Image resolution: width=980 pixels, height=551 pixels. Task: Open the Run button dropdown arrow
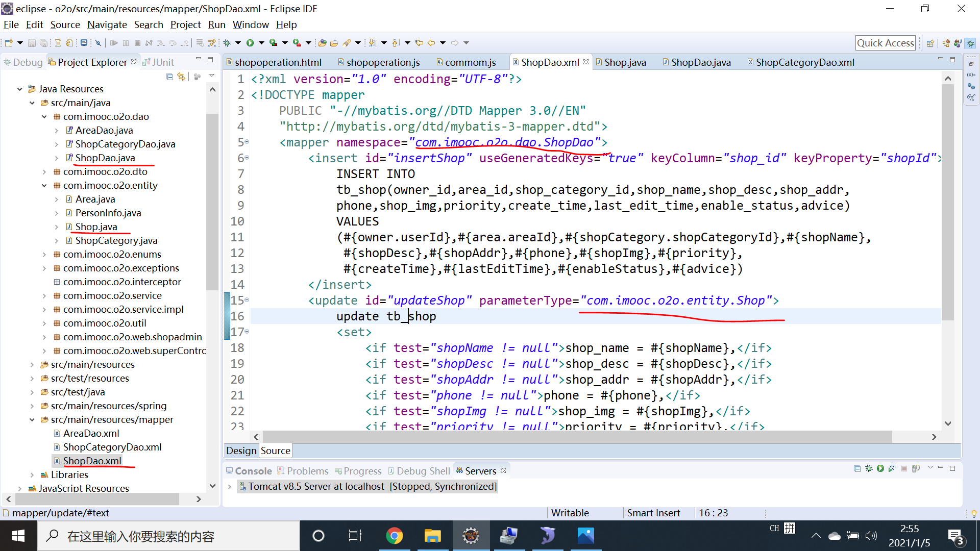click(261, 43)
